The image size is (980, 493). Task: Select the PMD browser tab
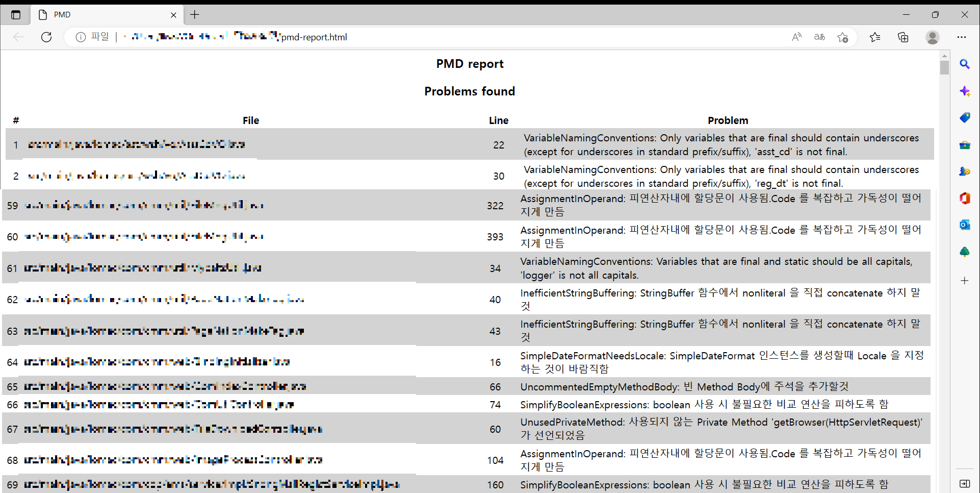click(x=107, y=15)
